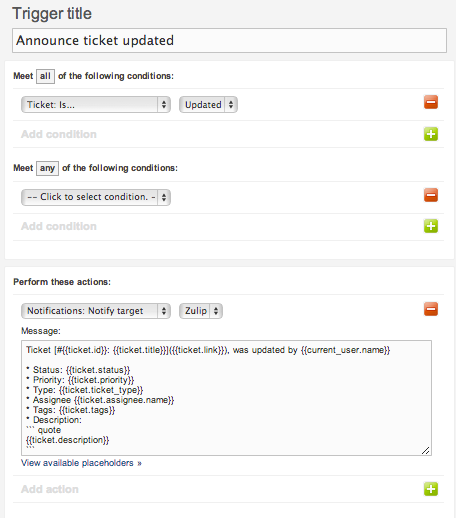The image size is (456, 518).
Task: Click the 'any' conditions label box
Action: (x=47, y=168)
